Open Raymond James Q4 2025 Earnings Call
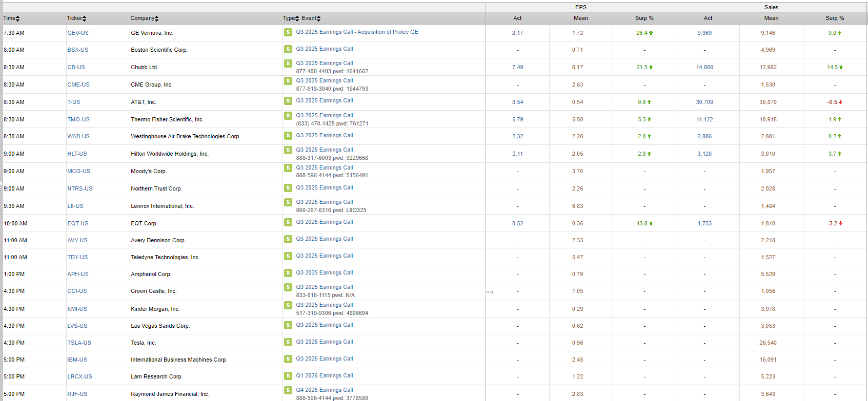868x401 pixels. coord(324,390)
